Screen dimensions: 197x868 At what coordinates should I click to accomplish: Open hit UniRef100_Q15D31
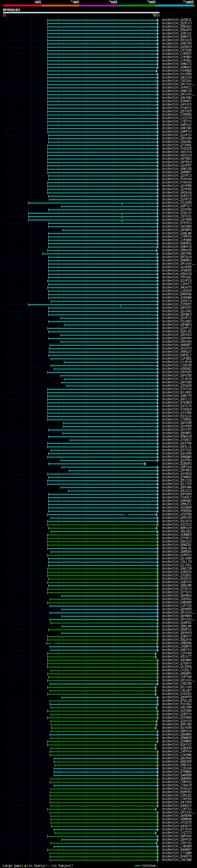coord(176,20)
